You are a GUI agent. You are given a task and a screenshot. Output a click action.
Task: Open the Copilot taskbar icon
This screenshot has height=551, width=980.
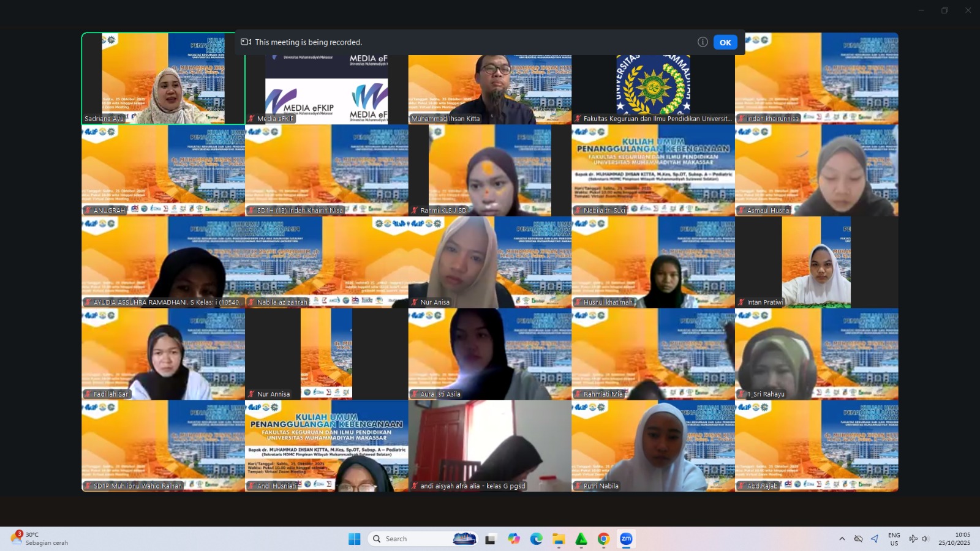[x=513, y=539]
